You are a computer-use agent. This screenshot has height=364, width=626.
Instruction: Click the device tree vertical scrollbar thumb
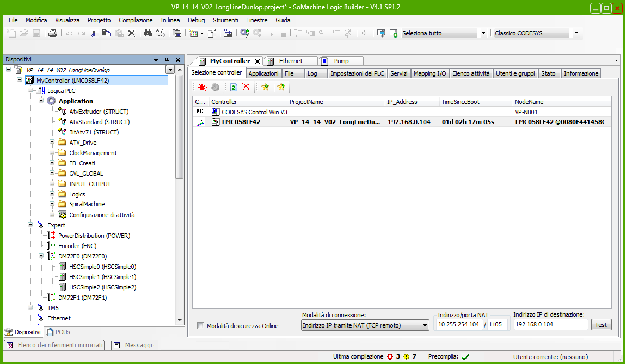point(179,127)
